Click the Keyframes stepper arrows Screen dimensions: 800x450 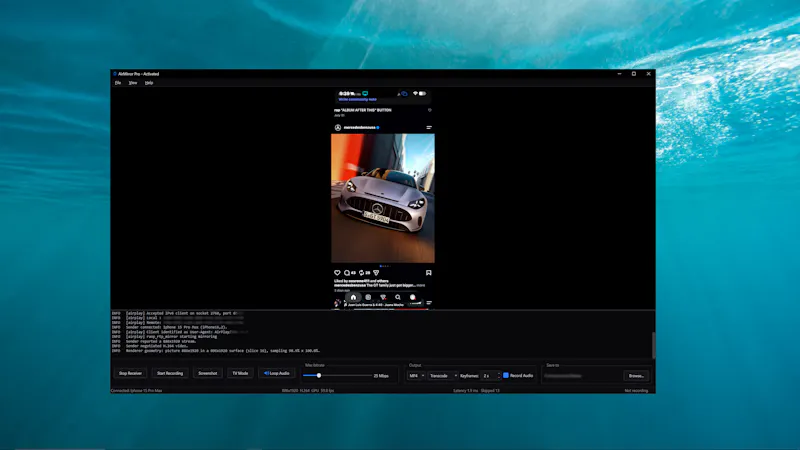point(498,376)
